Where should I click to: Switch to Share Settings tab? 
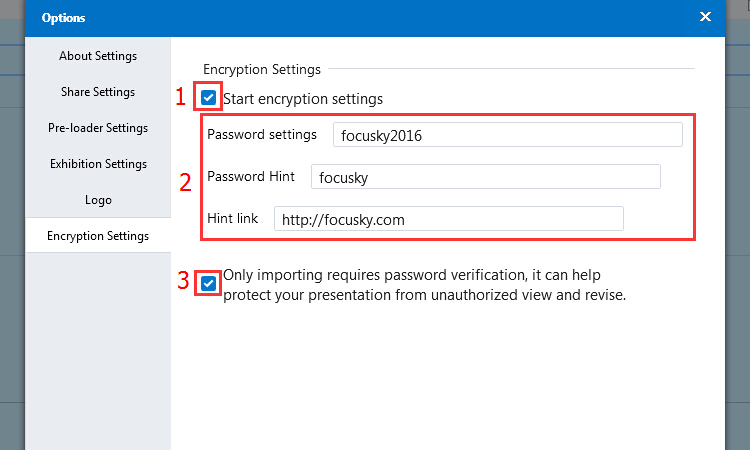point(98,92)
